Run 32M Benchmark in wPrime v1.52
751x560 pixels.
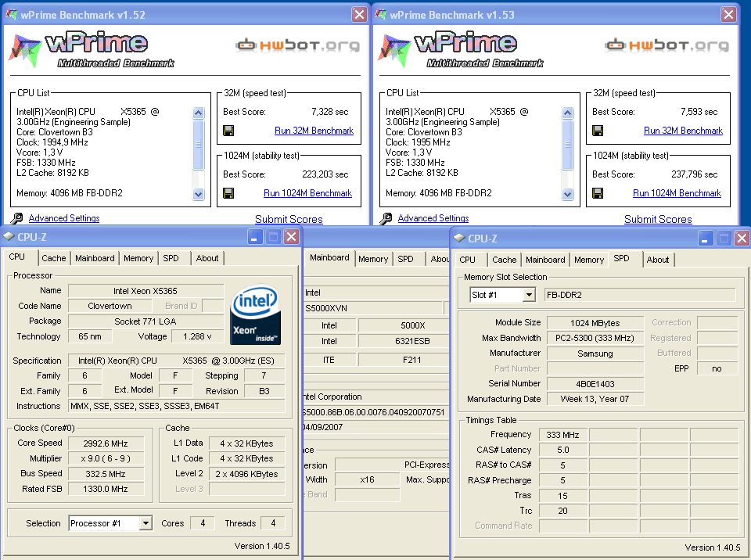click(314, 131)
